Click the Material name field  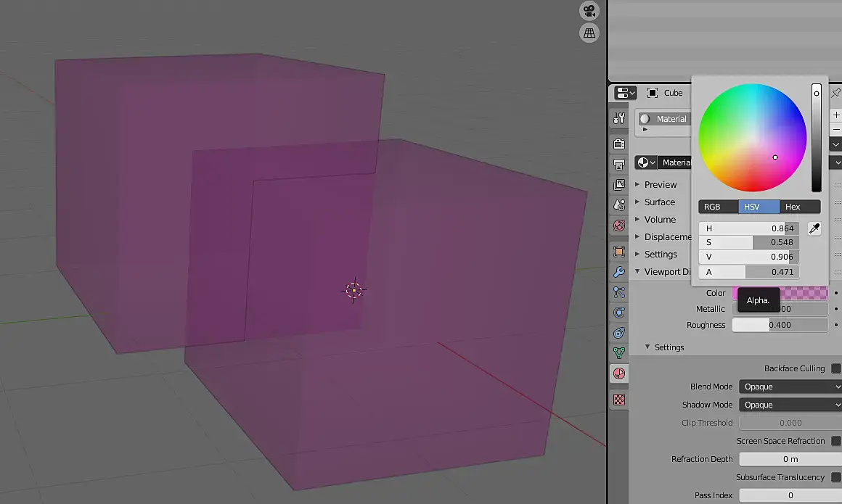(676, 162)
